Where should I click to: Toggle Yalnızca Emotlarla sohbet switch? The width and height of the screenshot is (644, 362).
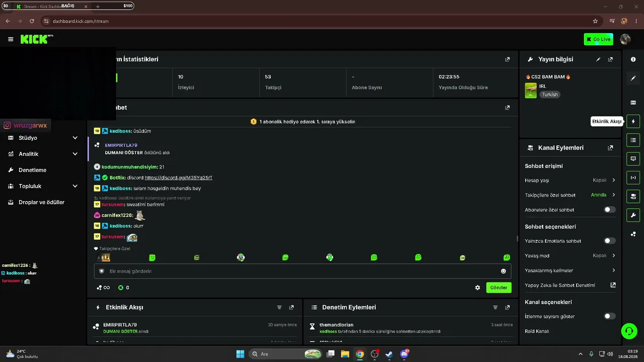point(609,241)
